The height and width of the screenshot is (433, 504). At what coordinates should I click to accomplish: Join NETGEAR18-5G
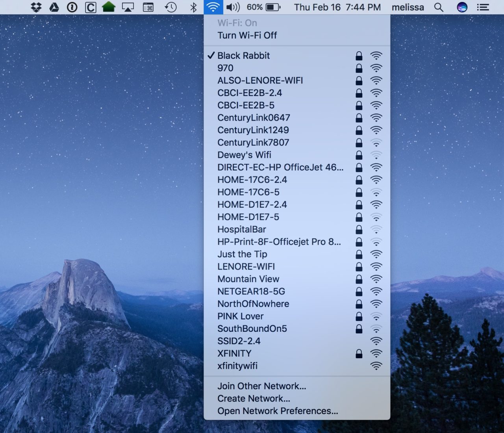[x=297, y=292]
